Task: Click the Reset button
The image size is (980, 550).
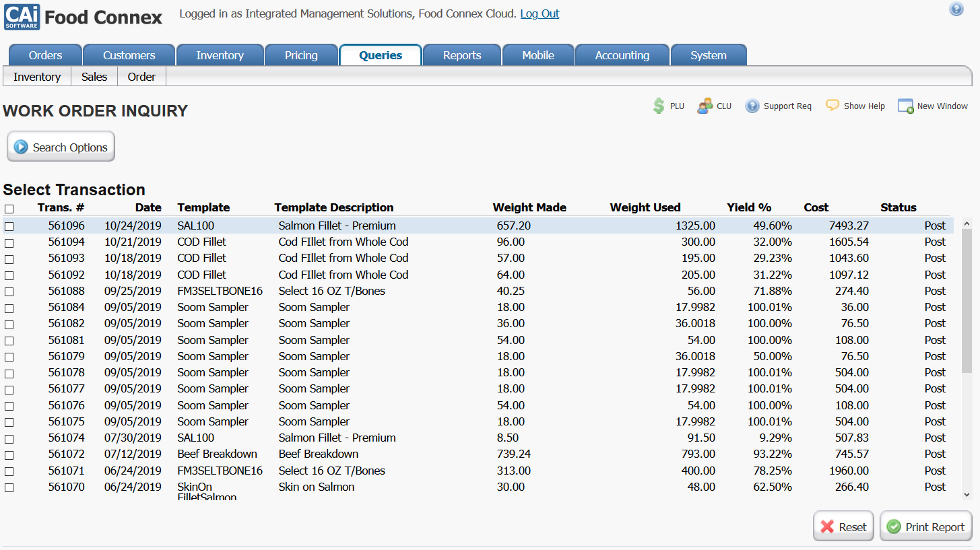Action: [844, 526]
